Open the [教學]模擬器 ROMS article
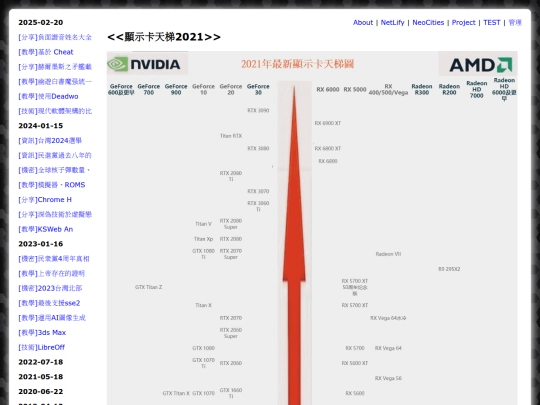 pyautogui.click(x=52, y=185)
